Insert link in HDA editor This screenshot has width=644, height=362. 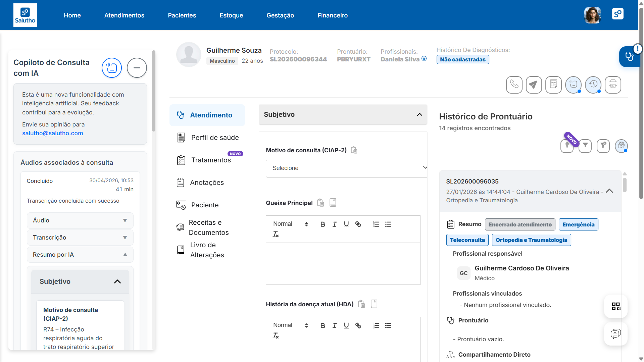[358, 325]
